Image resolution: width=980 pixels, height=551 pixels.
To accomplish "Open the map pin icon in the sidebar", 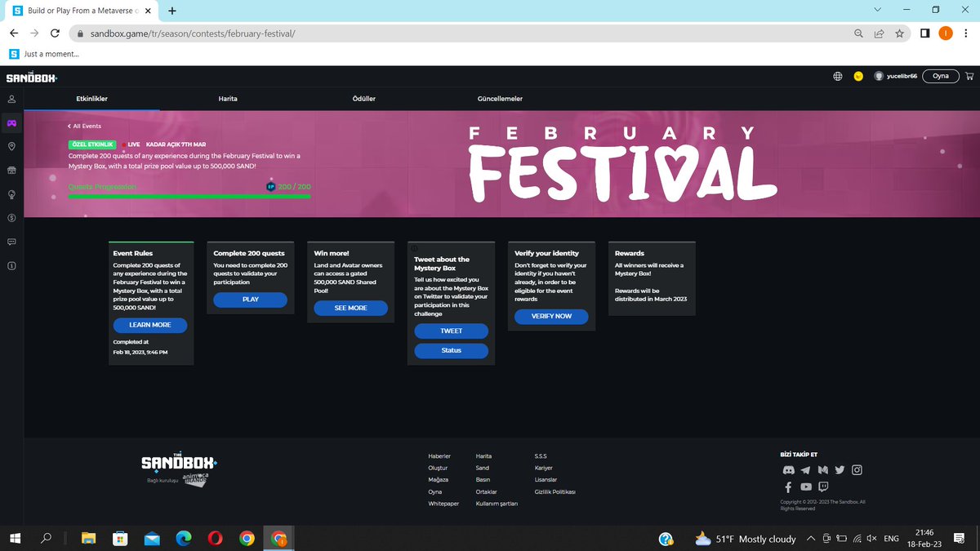I will 11,146.
